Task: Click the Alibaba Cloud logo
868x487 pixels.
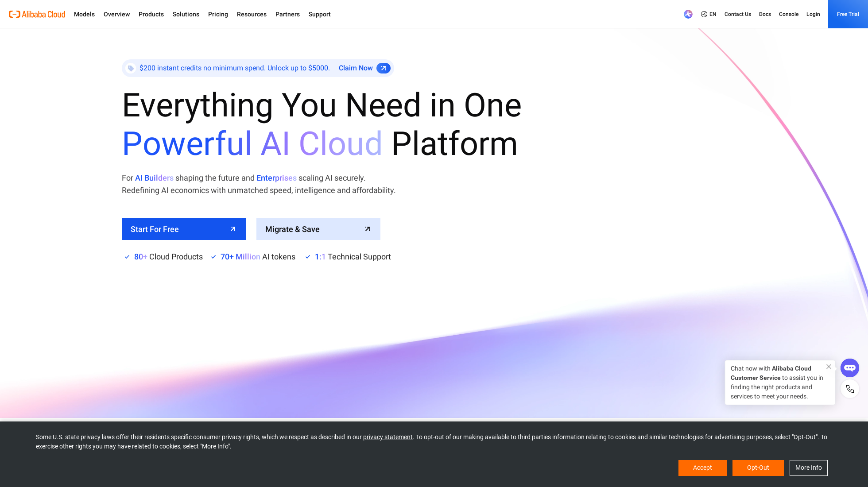Action: point(37,14)
